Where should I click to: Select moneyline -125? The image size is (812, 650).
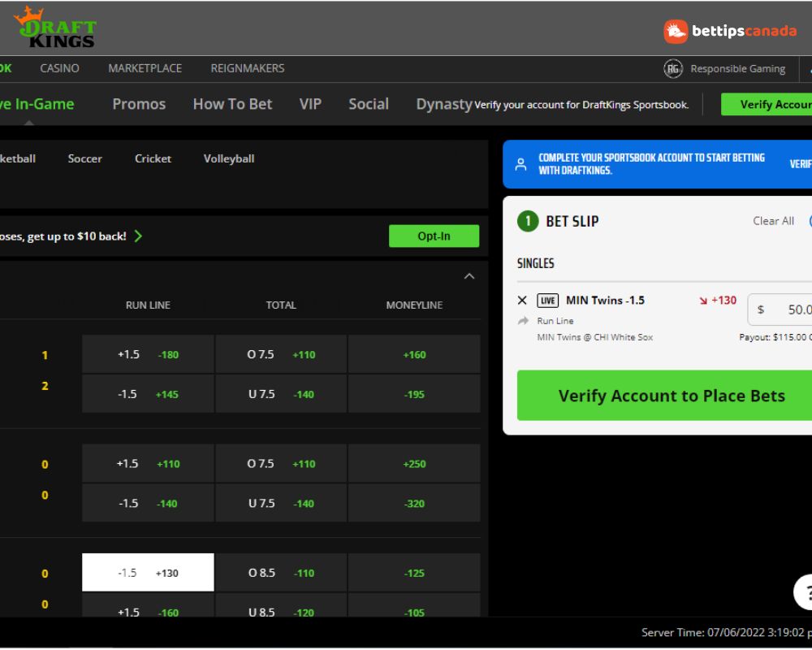(414, 573)
